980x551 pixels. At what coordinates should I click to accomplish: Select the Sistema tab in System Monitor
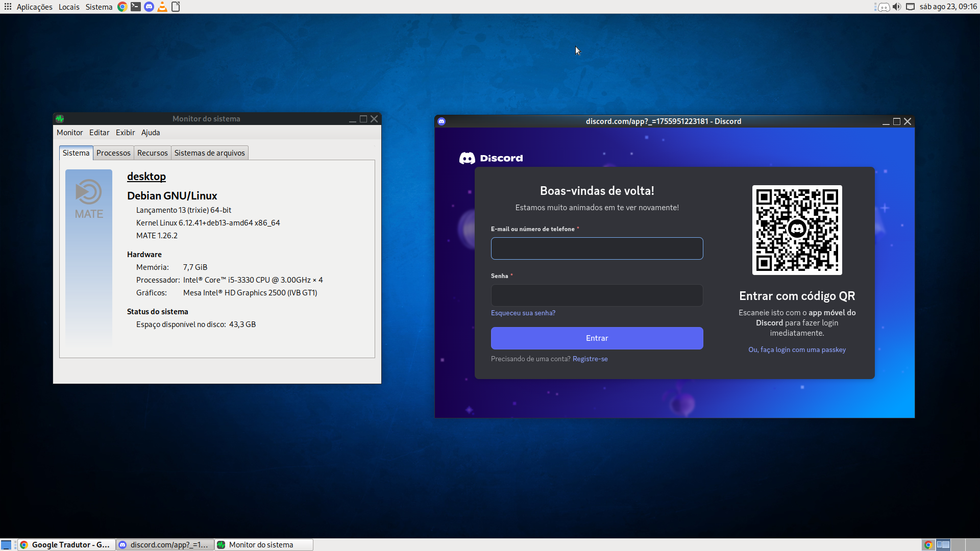[76, 153]
